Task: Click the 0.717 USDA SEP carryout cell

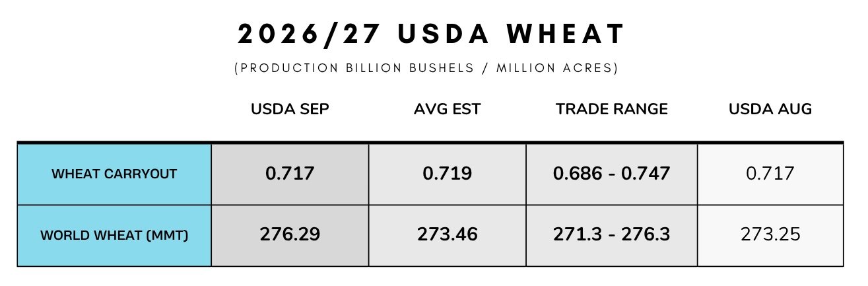Action: (290, 174)
